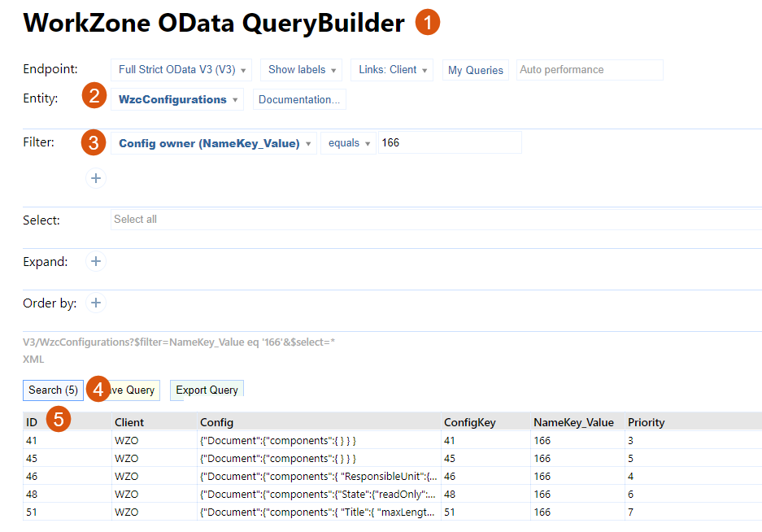
Task: Click the filter value field containing 166
Action: 450,143
